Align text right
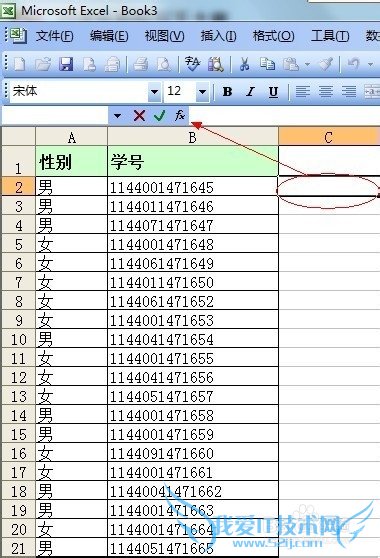The height and width of the screenshot is (558, 380). click(349, 92)
